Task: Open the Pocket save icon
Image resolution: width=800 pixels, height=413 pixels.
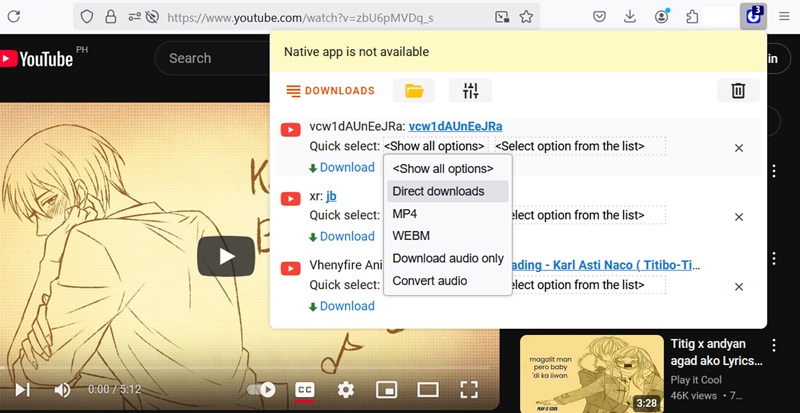Action: tap(599, 17)
